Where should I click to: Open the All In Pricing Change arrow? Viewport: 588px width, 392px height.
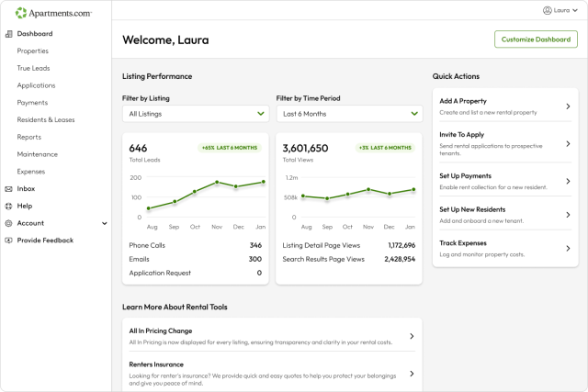(x=412, y=336)
